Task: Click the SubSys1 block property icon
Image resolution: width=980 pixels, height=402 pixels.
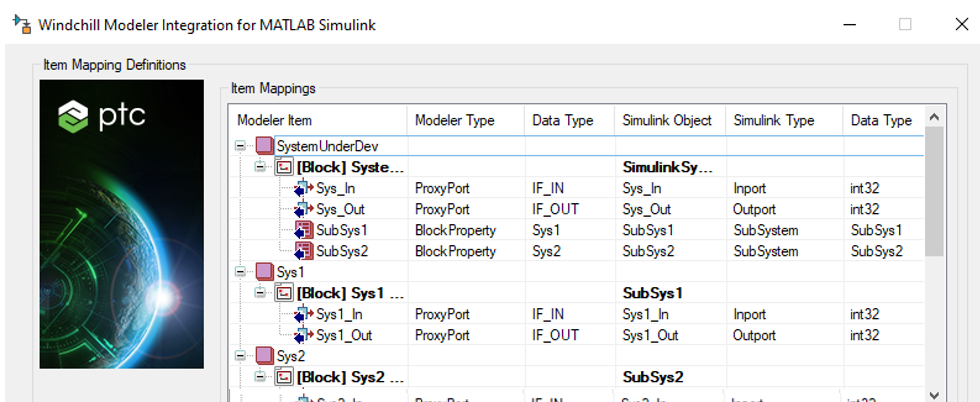Action: click(x=304, y=230)
